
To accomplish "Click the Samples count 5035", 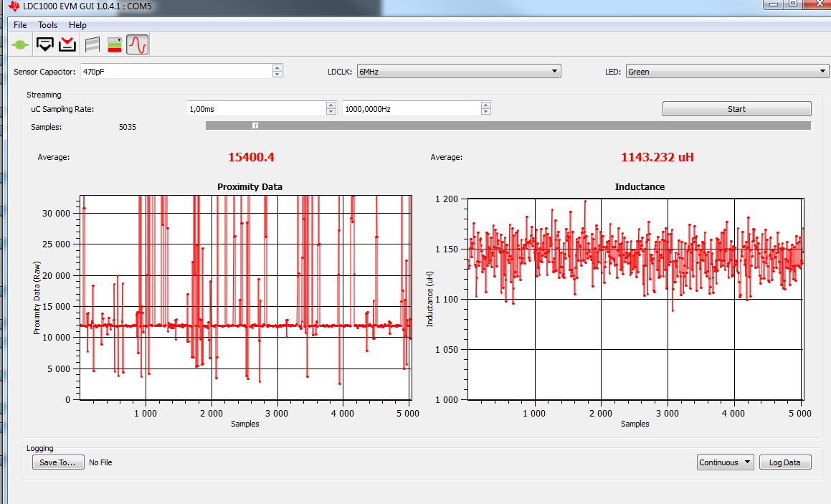I will [x=127, y=127].
